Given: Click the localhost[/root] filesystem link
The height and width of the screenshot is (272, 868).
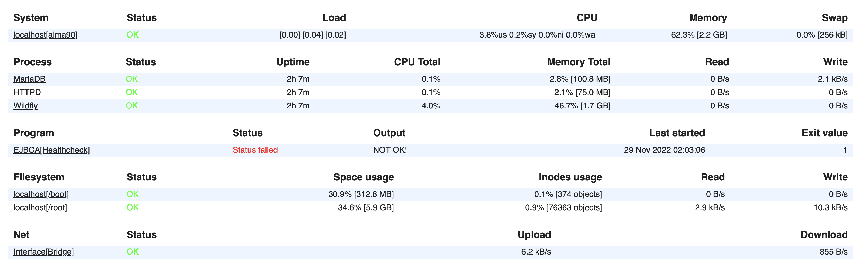Looking at the screenshot, I should (x=40, y=208).
